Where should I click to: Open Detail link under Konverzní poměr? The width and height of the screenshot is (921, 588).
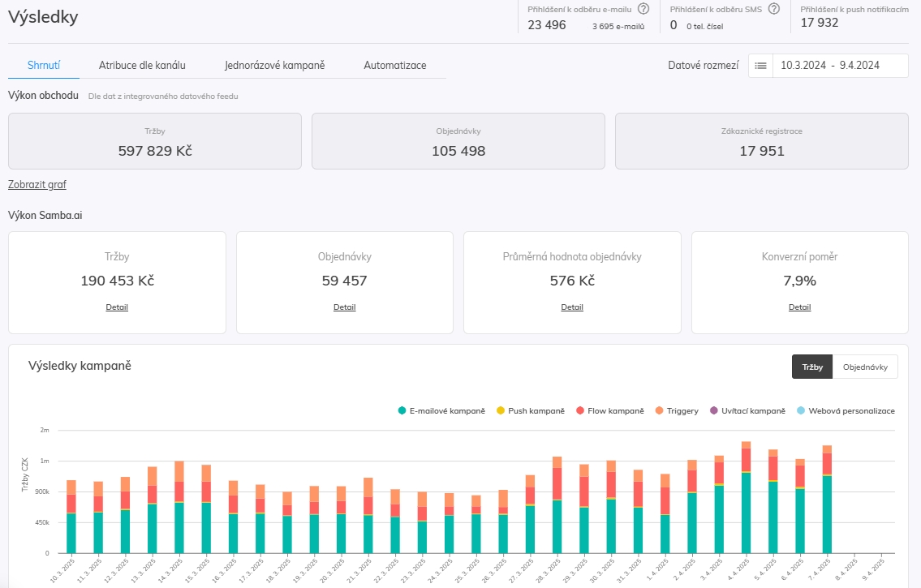pyautogui.click(x=799, y=307)
